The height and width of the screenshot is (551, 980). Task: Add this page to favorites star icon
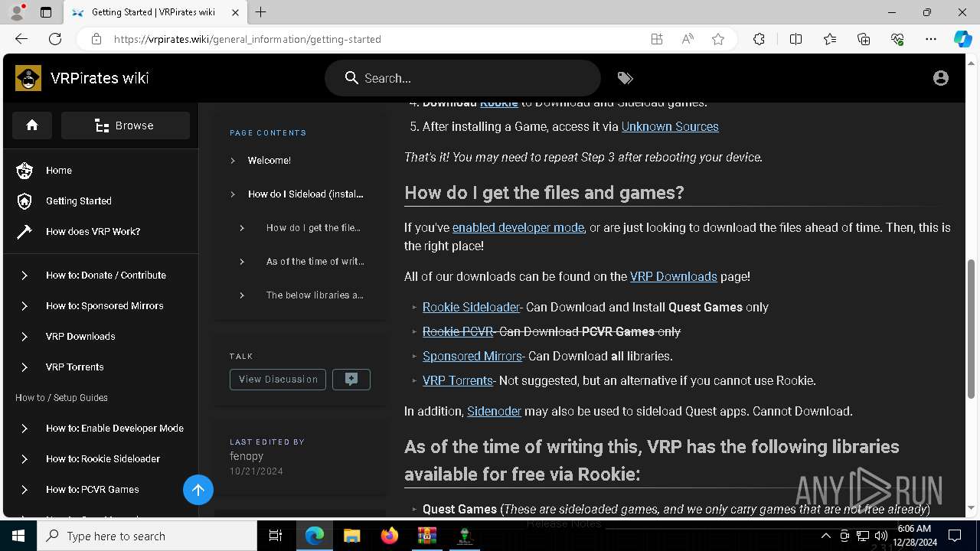click(x=718, y=39)
